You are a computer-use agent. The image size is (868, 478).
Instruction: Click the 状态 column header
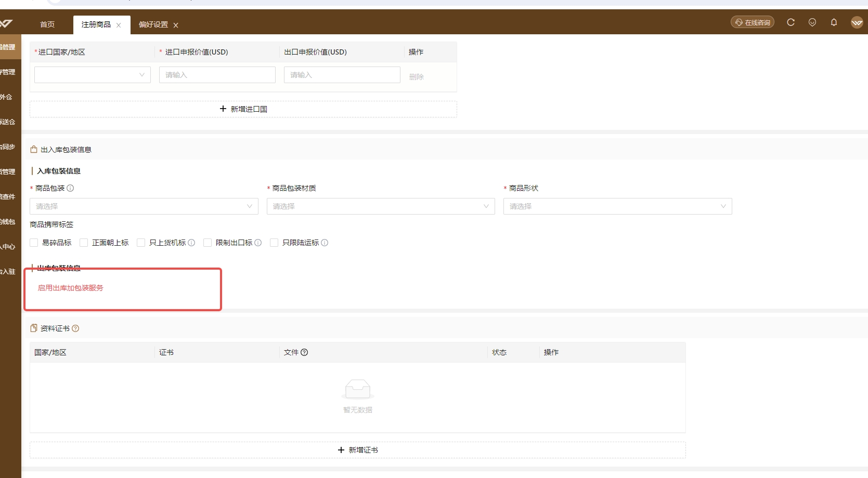499,352
